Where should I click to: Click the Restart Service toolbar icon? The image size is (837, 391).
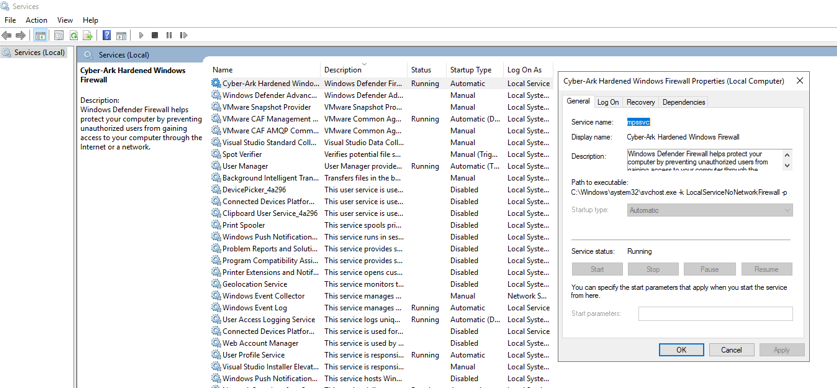tap(183, 35)
